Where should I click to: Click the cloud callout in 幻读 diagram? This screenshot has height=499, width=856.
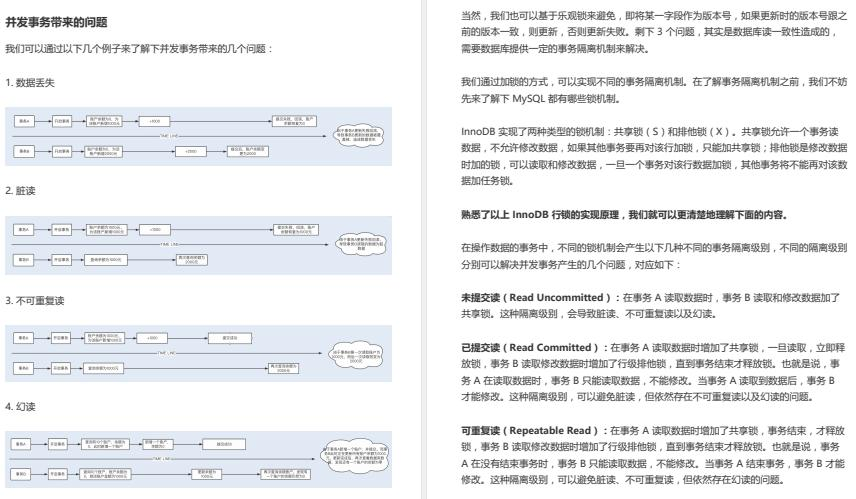coord(355,456)
